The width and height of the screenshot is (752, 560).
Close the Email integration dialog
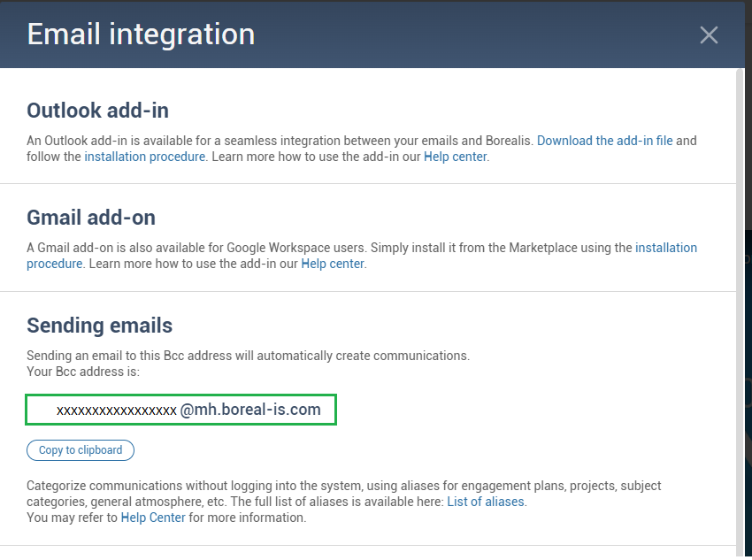708,35
